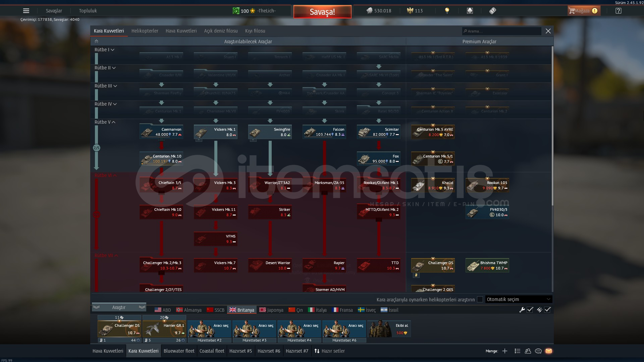The width and height of the screenshot is (644, 362).
Task: Open the hamburger main menu
Action: 26,11
